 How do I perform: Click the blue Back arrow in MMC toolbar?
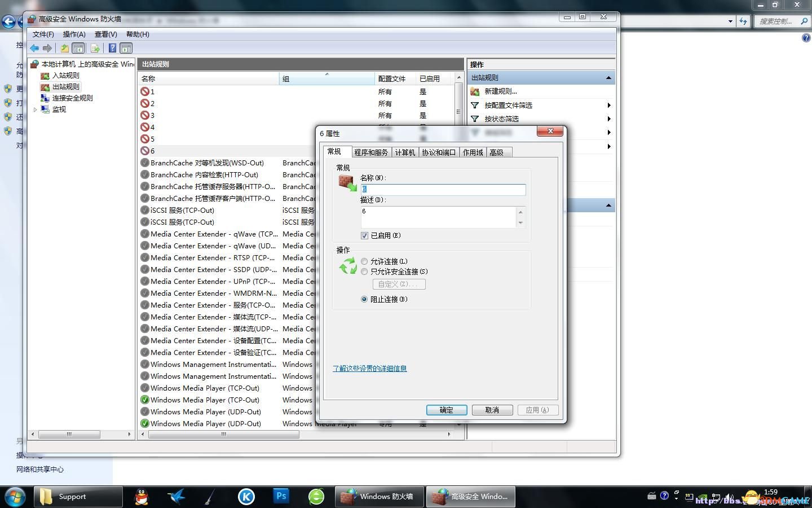click(35, 49)
